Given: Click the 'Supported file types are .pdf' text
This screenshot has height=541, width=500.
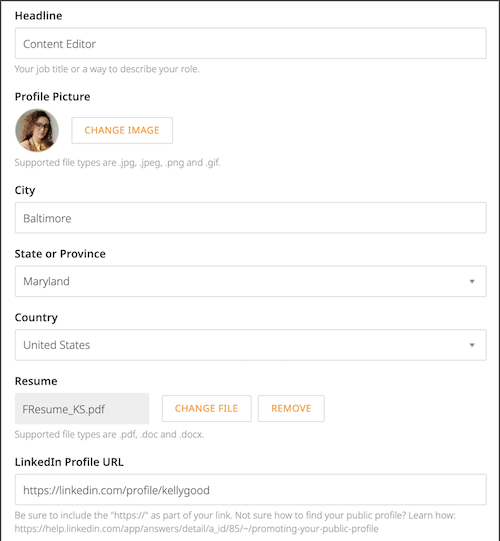Looking at the screenshot, I should (109, 434).
